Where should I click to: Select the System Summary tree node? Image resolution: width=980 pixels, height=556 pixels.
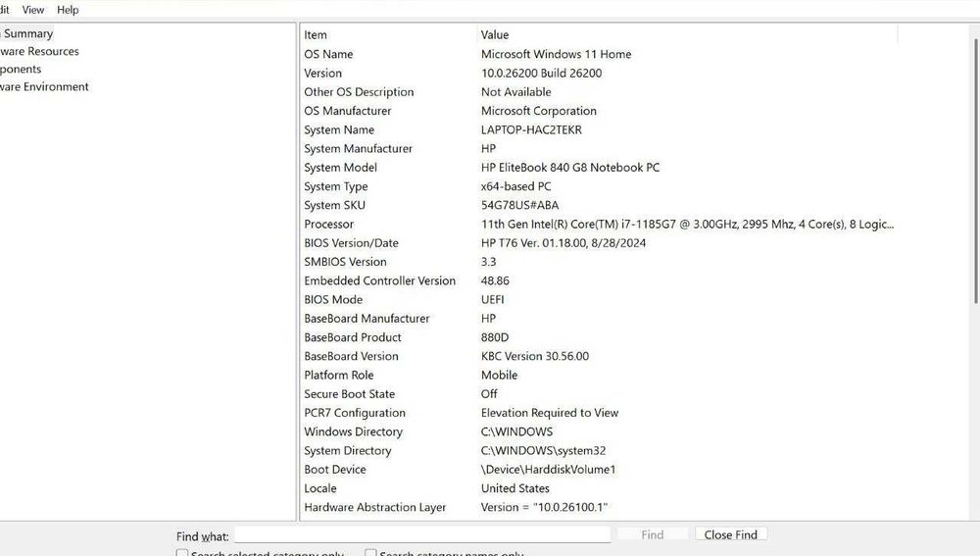click(x=26, y=33)
